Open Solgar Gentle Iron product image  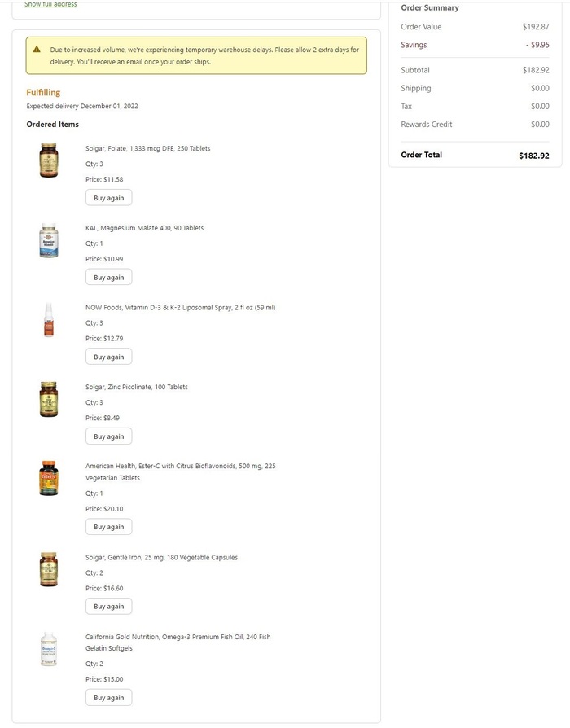pyautogui.click(x=49, y=569)
